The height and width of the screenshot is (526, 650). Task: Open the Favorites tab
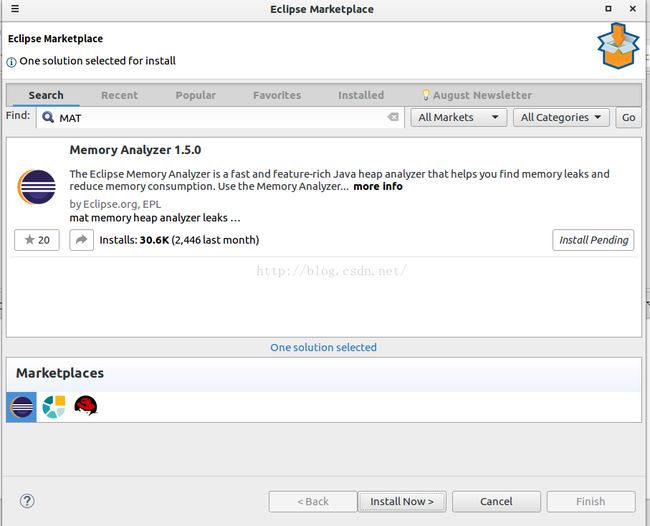[x=277, y=95]
